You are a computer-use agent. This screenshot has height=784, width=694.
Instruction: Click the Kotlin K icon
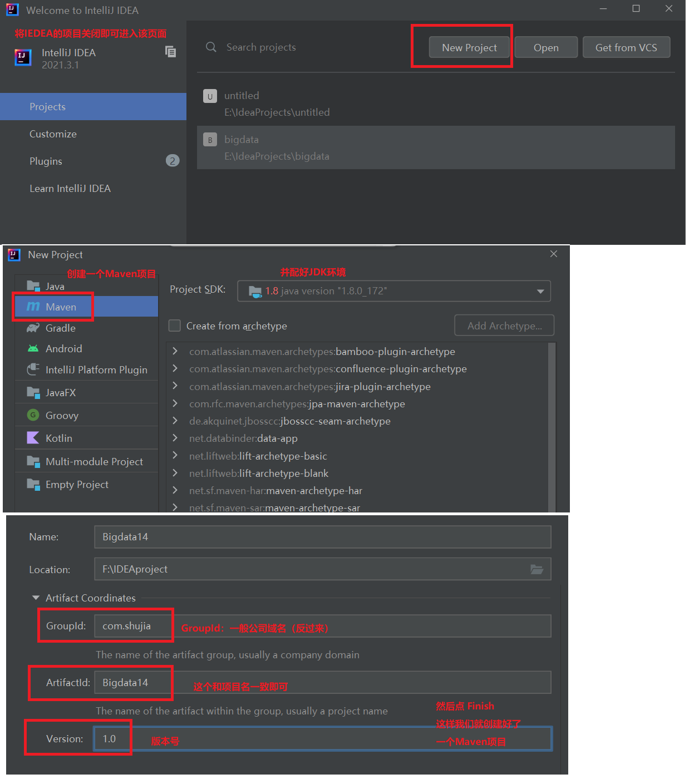coord(33,438)
